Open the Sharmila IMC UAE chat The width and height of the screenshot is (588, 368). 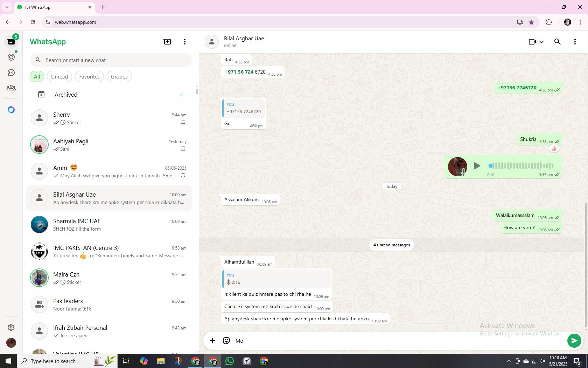tap(109, 225)
